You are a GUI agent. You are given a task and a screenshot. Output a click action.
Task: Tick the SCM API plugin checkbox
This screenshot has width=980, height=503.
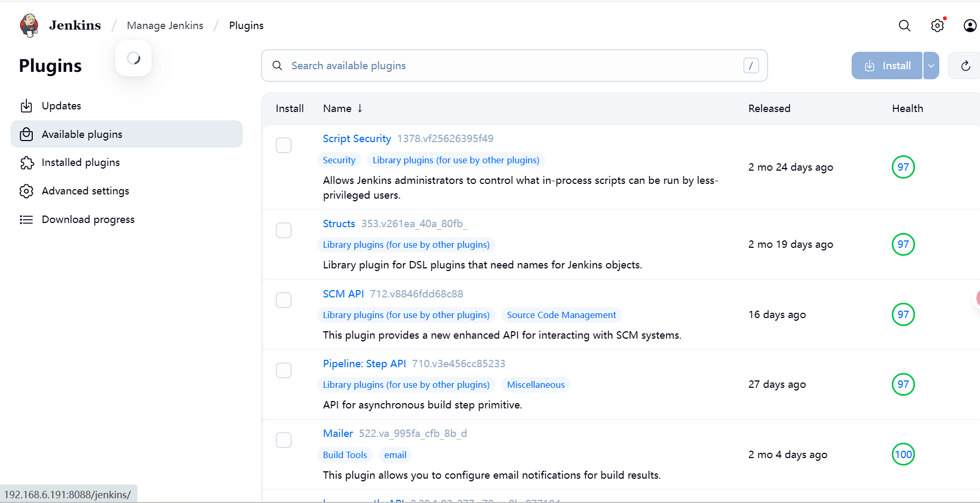(284, 300)
